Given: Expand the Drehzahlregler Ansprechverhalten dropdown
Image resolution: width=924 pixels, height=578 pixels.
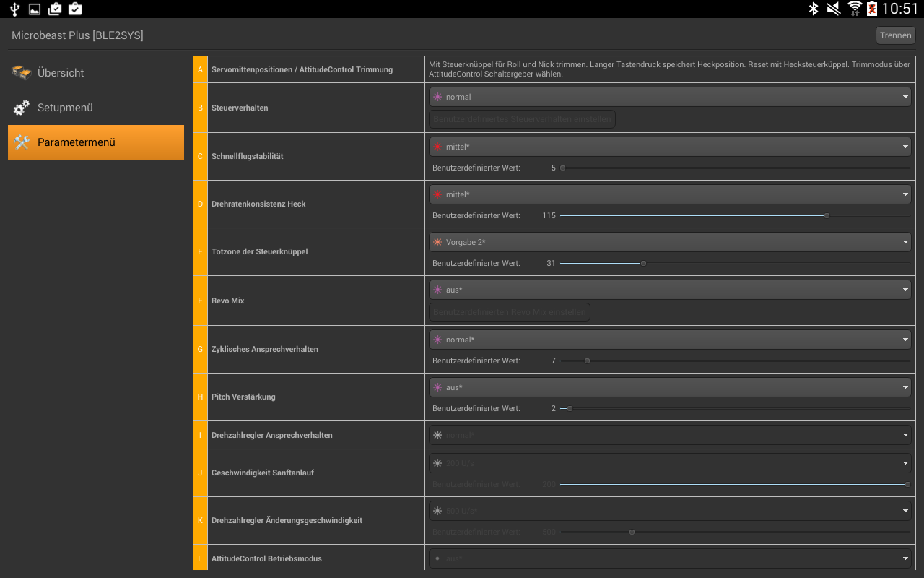Looking at the screenshot, I should click(670, 435).
